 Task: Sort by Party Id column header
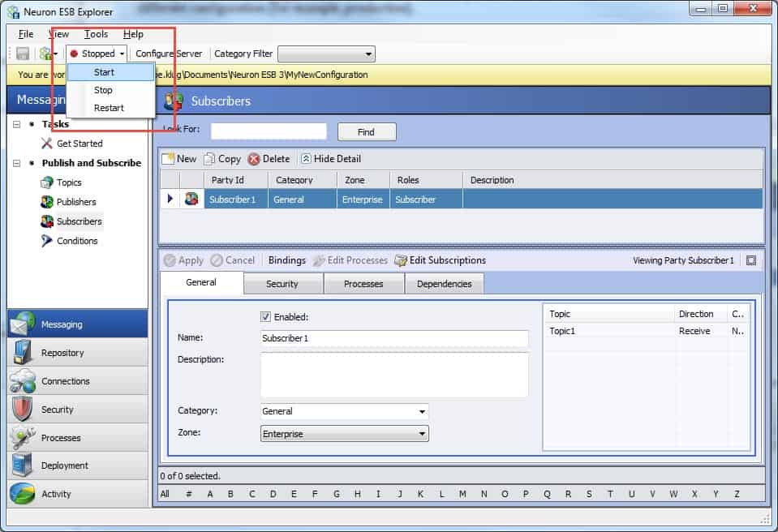(x=236, y=180)
